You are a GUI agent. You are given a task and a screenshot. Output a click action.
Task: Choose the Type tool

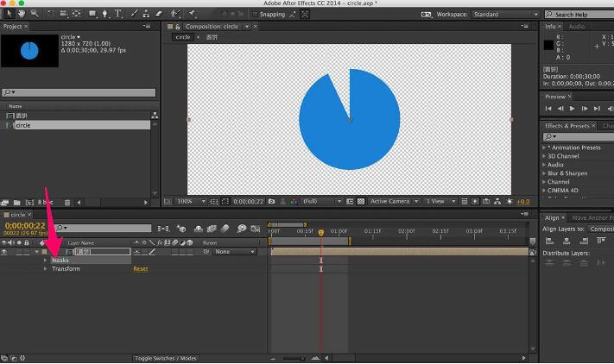point(118,14)
